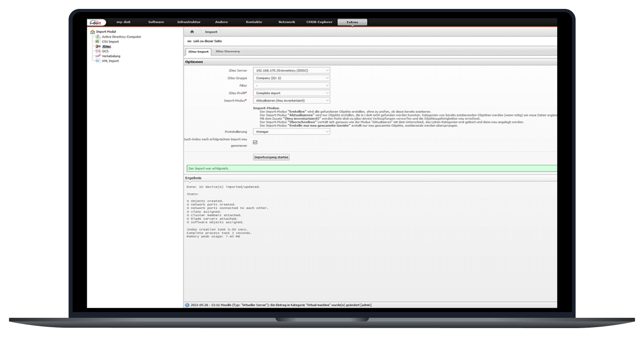
Task: Toggle the Such-Index regenerate checkbox
Action: [255, 142]
